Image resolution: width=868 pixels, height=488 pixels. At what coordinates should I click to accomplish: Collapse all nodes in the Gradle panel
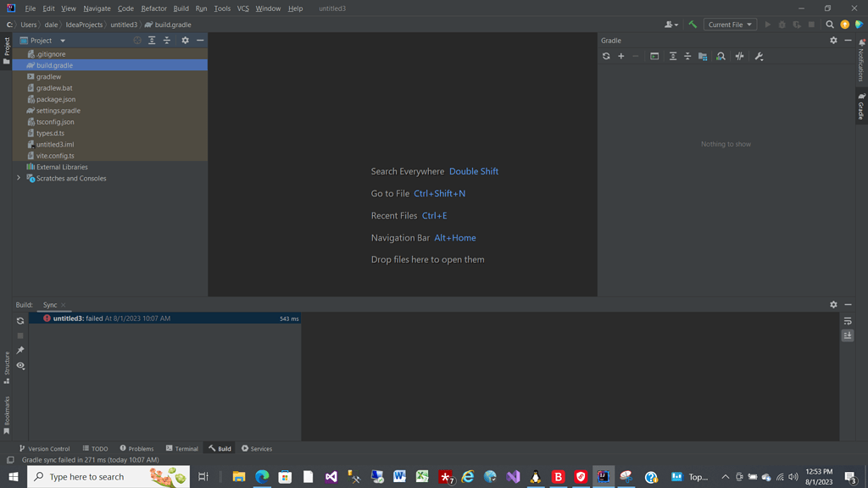[x=687, y=56]
